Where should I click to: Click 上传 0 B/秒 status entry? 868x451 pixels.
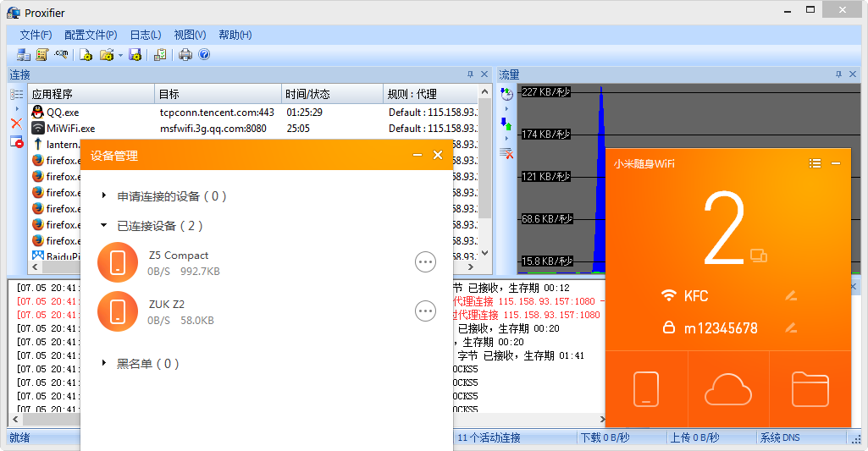tap(694, 437)
